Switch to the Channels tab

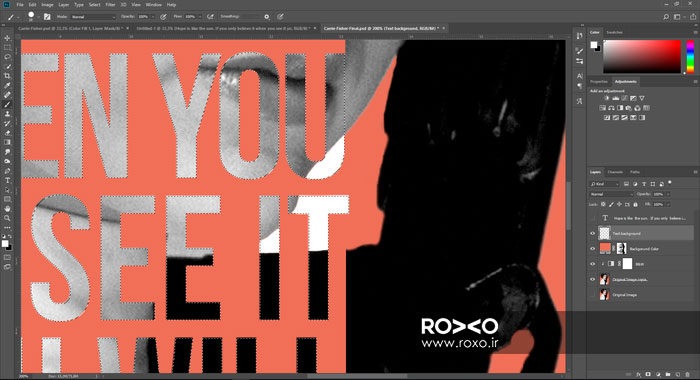coord(615,172)
